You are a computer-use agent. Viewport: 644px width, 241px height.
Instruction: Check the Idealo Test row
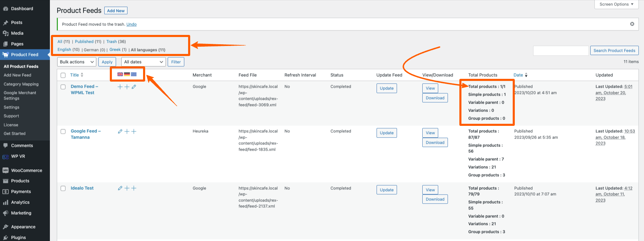(63, 188)
